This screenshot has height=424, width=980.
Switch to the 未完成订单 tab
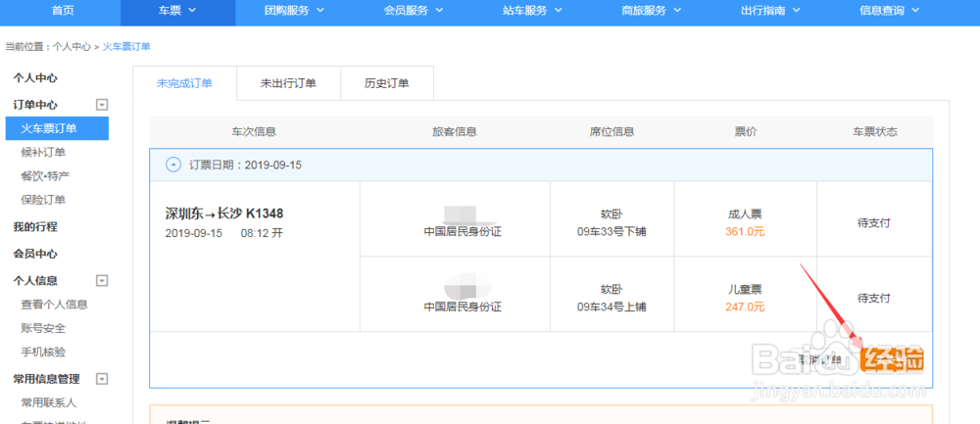point(184,83)
